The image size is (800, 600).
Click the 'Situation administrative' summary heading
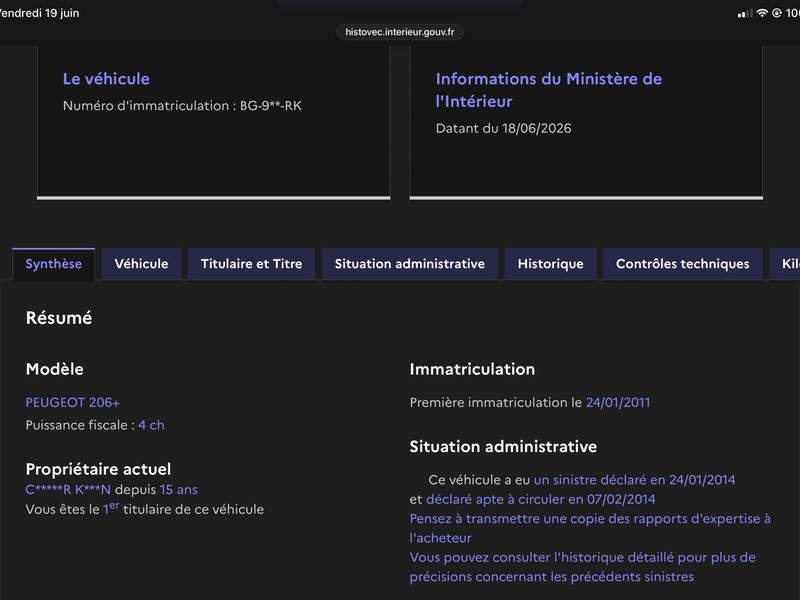(x=503, y=446)
